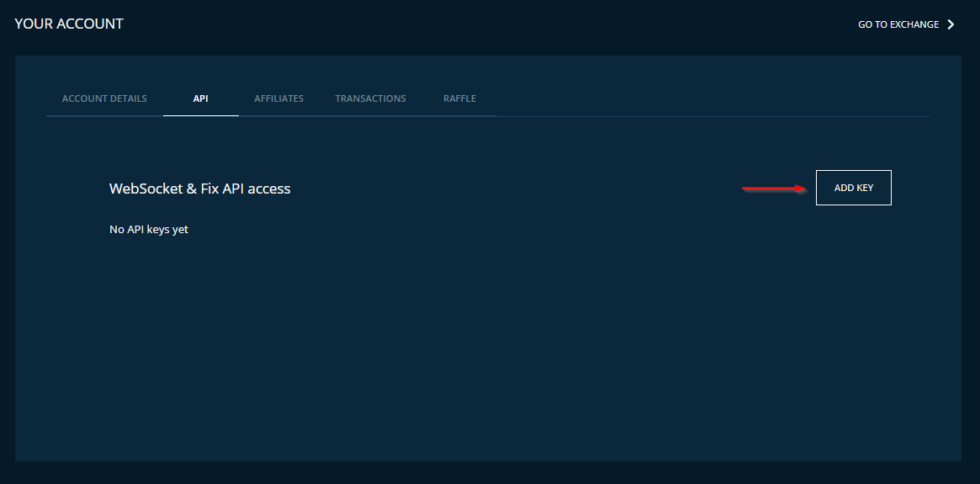Click the Go to Exchange chevron arrow
980x484 pixels.
(951, 24)
